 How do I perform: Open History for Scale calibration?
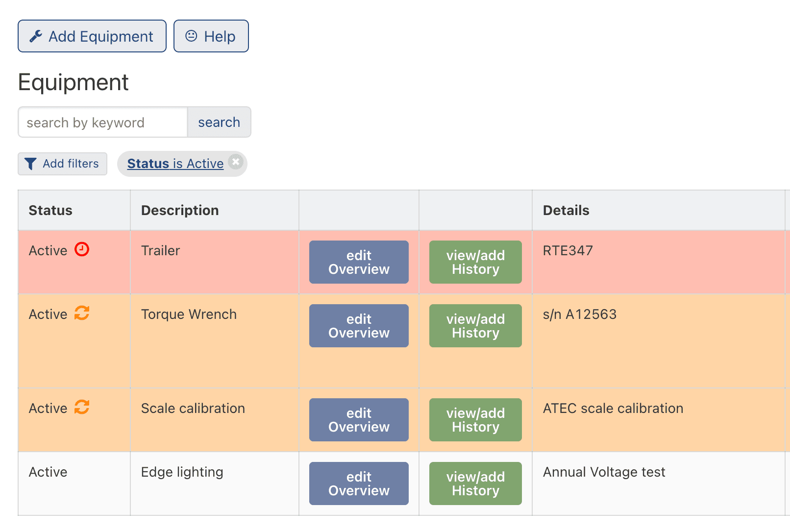pos(475,420)
